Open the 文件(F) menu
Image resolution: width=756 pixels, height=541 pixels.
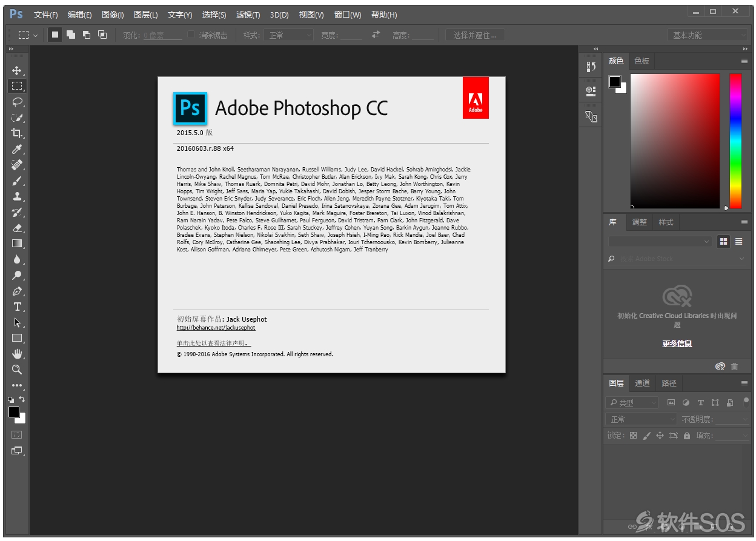(46, 15)
